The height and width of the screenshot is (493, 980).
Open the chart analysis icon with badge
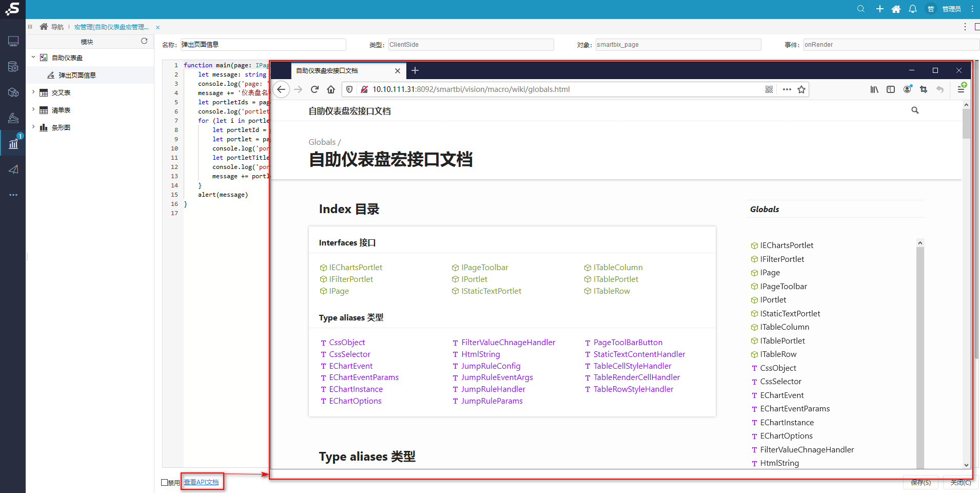click(13, 143)
